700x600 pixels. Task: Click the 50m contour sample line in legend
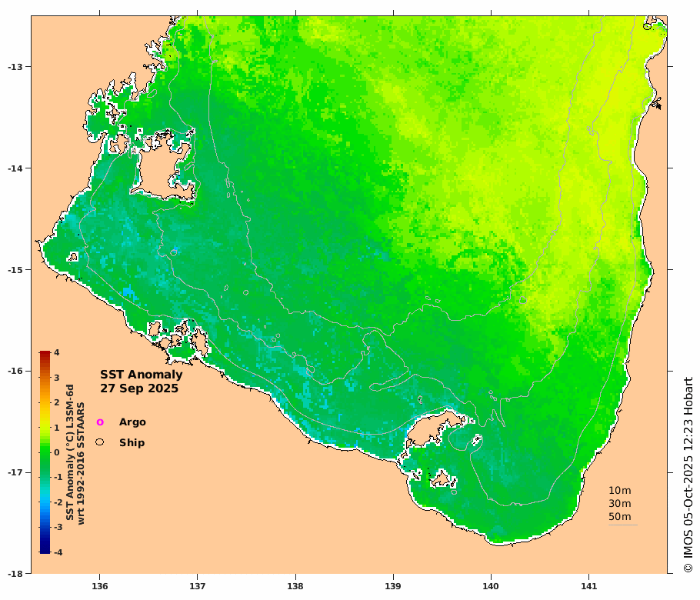(623, 525)
